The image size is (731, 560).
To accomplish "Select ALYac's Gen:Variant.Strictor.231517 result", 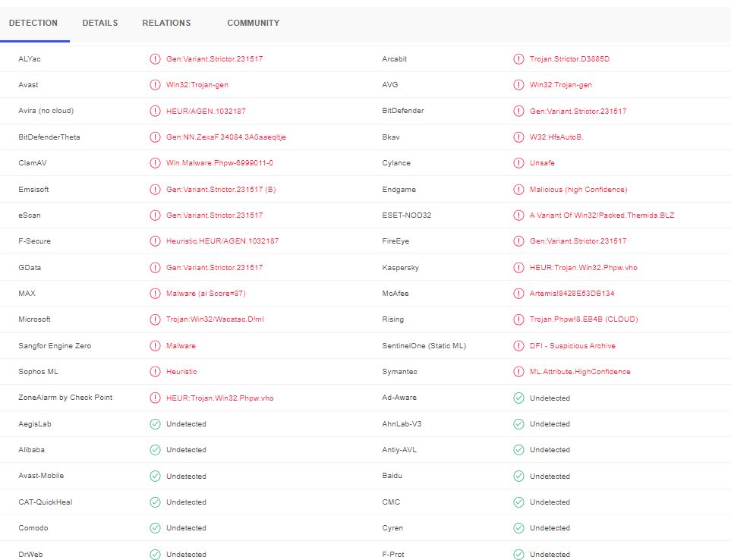I will [215, 59].
